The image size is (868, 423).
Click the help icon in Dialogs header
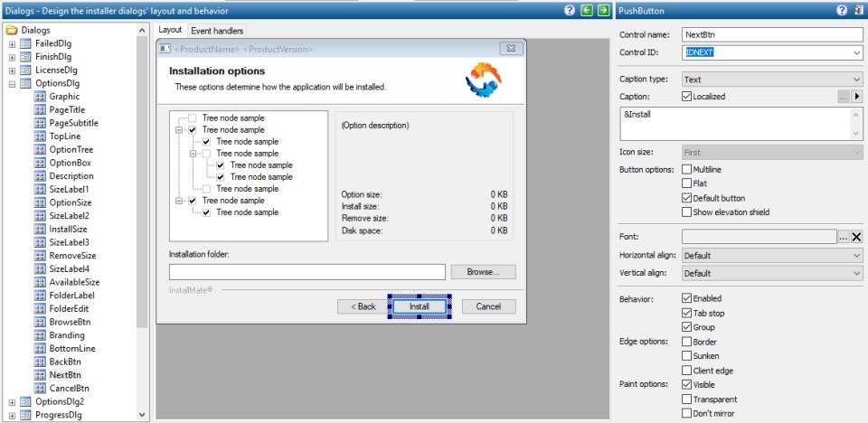pyautogui.click(x=569, y=11)
